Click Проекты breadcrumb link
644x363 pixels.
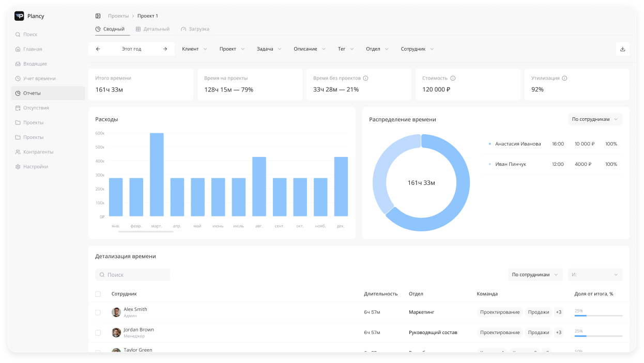tap(118, 16)
